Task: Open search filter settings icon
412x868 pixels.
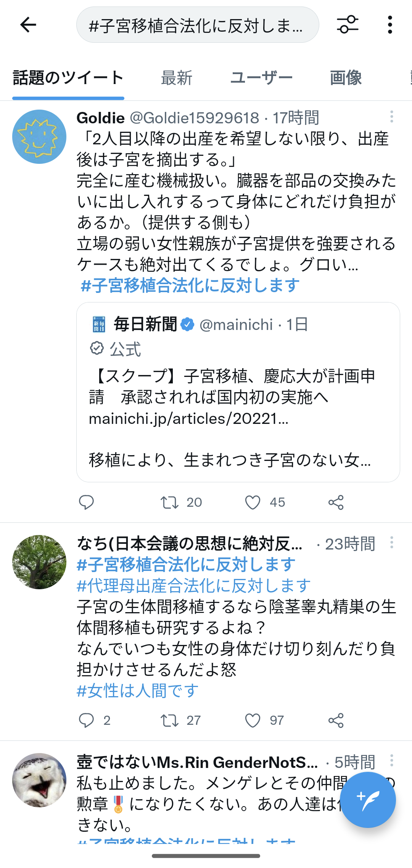Action: pyautogui.click(x=348, y=25)
